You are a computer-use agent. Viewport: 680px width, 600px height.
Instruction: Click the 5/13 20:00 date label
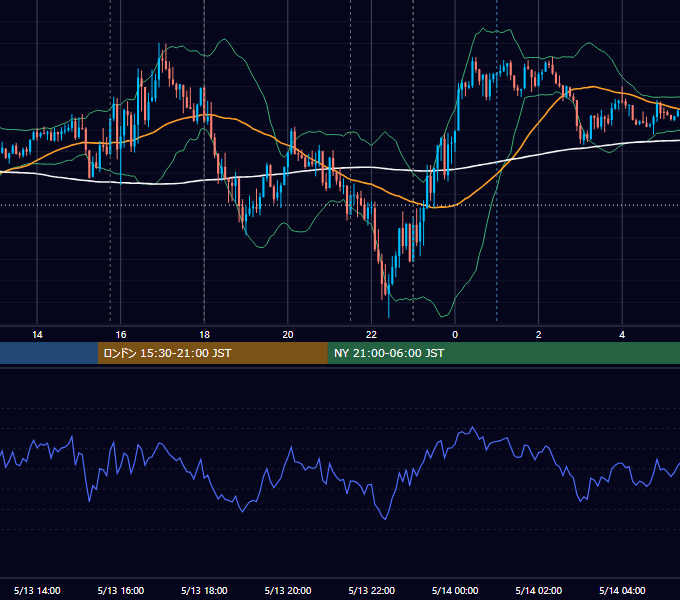pos(288,590)
